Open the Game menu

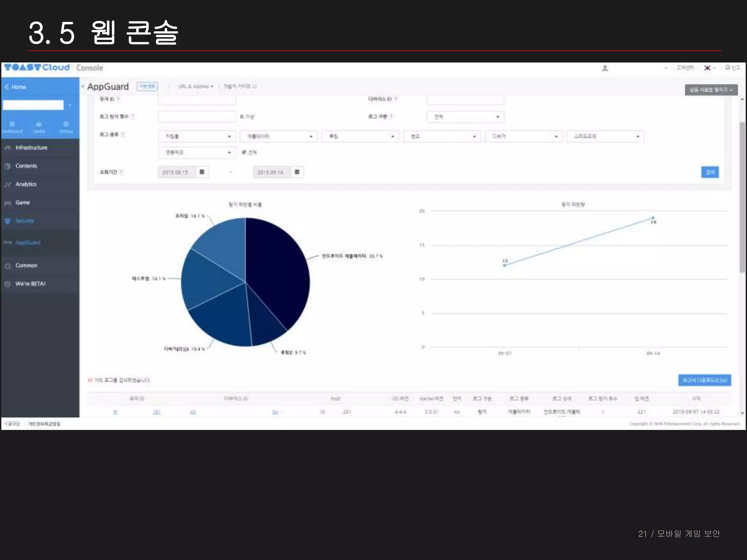(23, 202)
